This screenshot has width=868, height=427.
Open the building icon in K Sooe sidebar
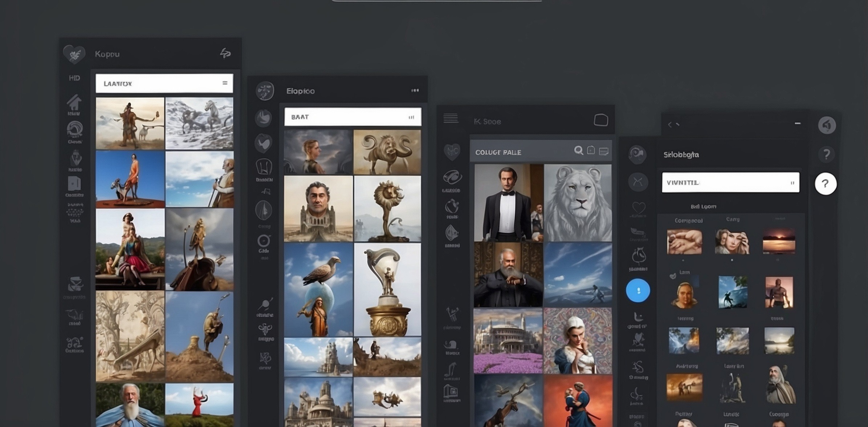(451, 391)
